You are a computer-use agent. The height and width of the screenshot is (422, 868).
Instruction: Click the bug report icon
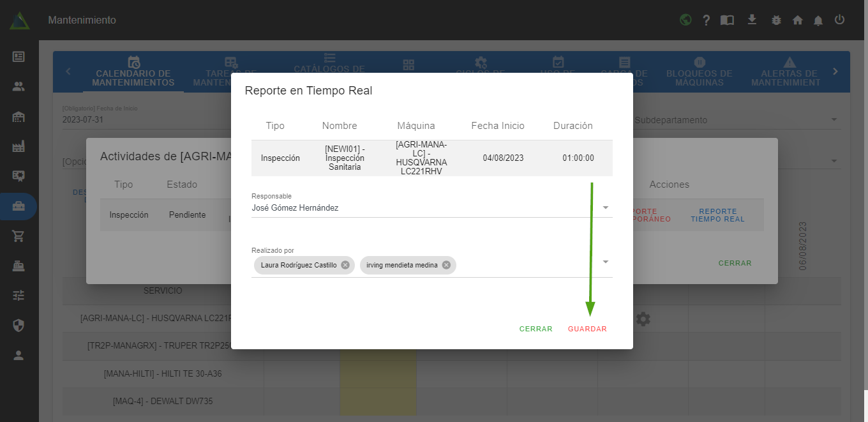click(x=775, y=20)
